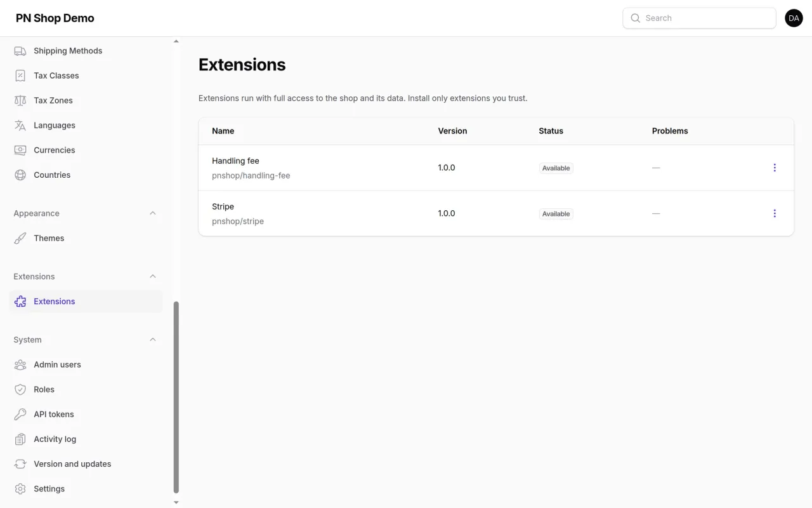Click the Settings gear icon
The width and height of the screenshot is (812, 508).
coord(20,488)
